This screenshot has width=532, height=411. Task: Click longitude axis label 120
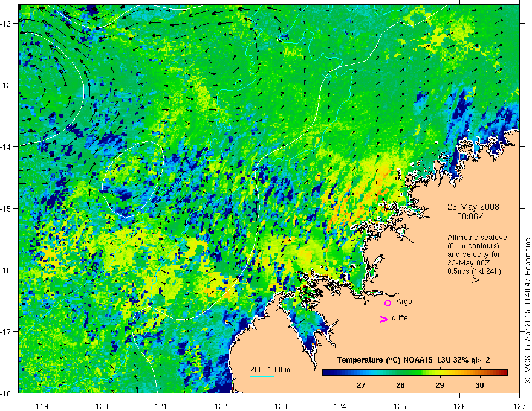[x=102, y=406]
